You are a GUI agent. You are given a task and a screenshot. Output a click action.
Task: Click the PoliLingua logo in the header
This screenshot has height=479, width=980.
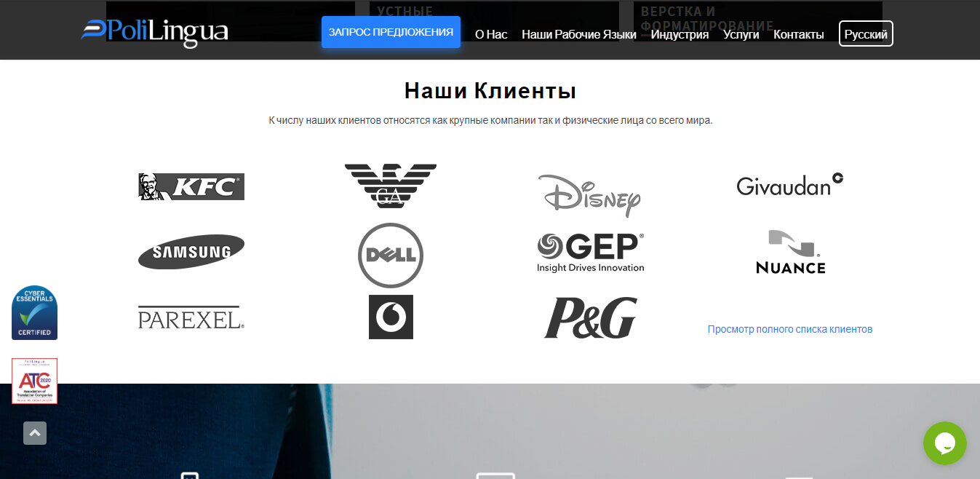[x=154, y=32]
